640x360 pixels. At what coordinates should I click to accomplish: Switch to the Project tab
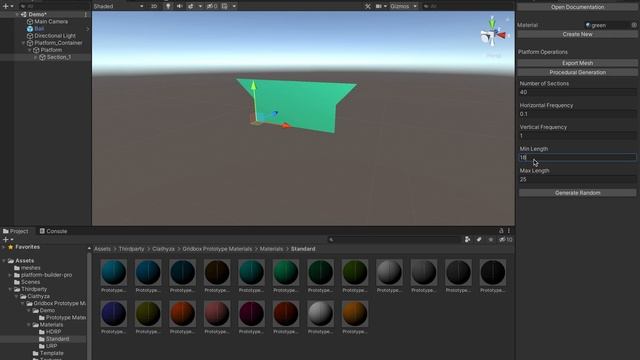click(16, 231)
